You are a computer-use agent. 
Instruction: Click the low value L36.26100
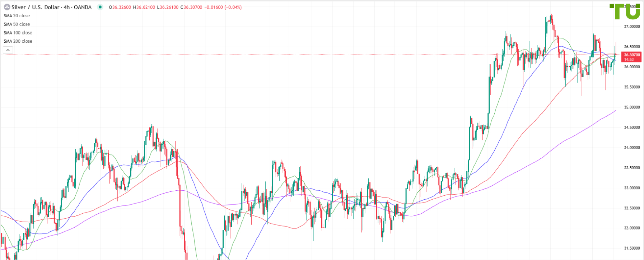point(168,7)
